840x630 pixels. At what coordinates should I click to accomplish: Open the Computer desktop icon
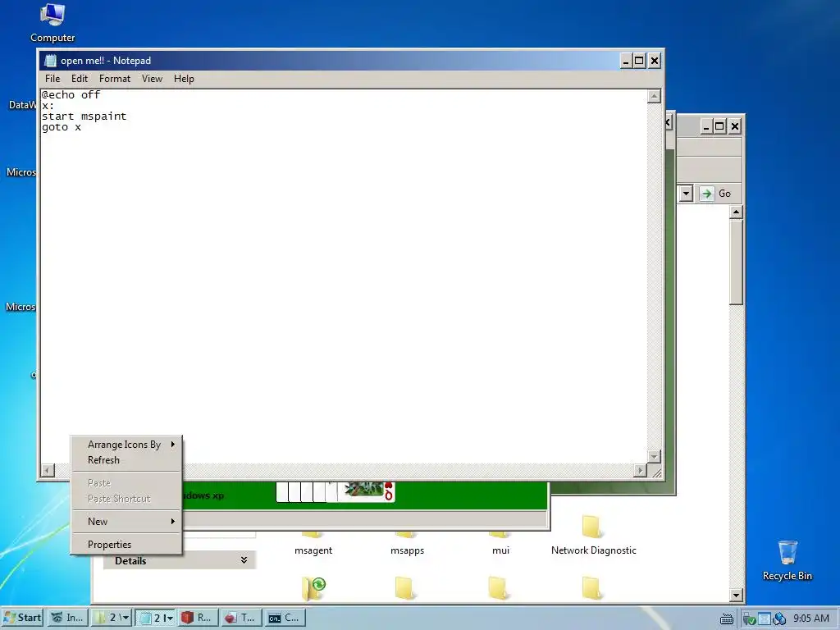coord(52,24)
